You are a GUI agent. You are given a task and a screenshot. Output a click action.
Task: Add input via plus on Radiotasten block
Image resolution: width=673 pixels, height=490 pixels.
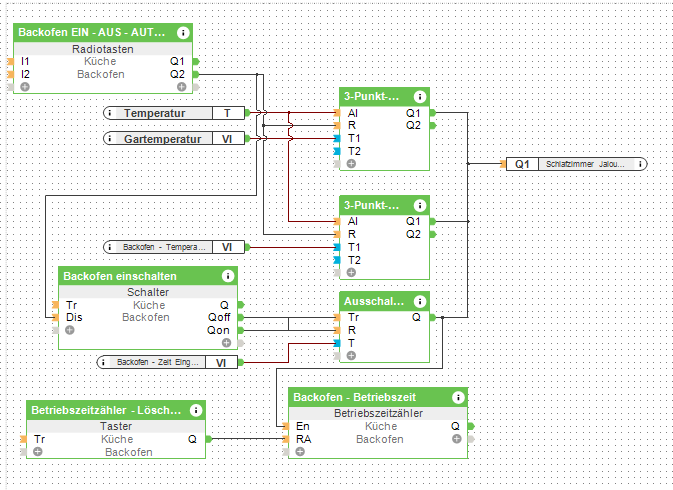[x=25, y=87]
